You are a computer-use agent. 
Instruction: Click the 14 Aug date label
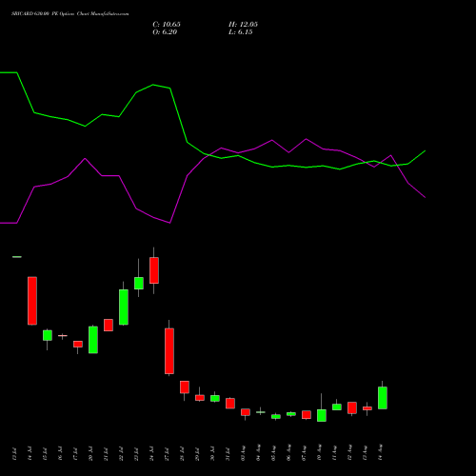tap(380, 453)
